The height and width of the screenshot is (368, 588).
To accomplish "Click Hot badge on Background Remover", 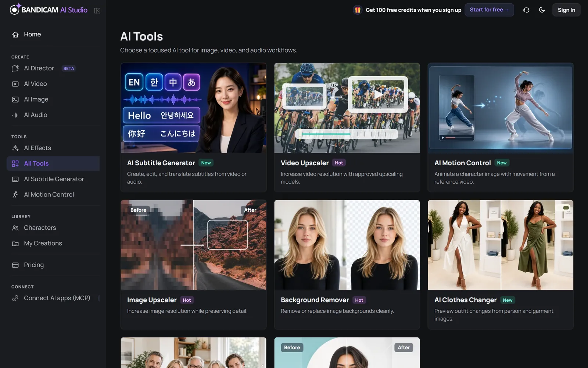I will 359,300.
